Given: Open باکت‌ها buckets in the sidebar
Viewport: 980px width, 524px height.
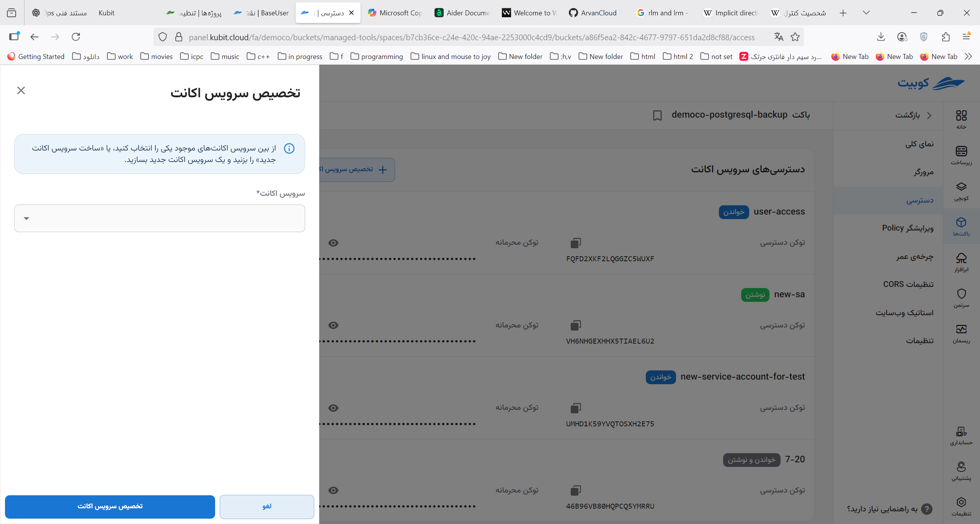Looking at the screenshot, I should [x=961, y=226].
